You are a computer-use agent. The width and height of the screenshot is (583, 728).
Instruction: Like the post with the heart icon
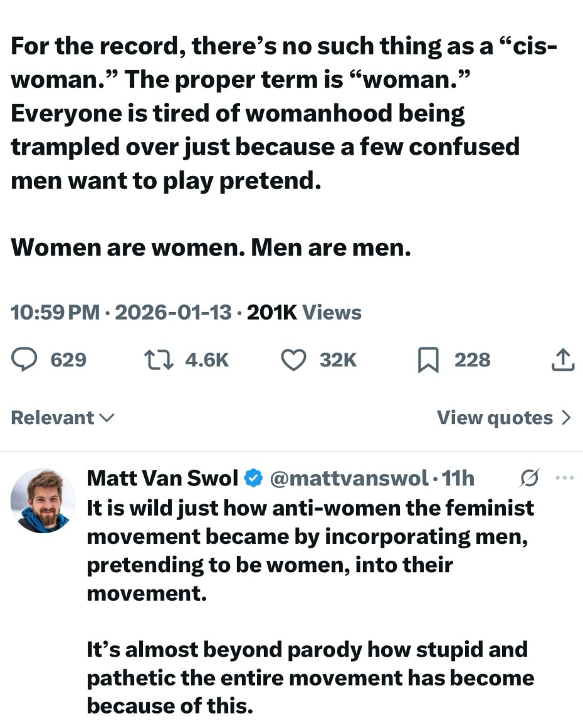[292, 360]
